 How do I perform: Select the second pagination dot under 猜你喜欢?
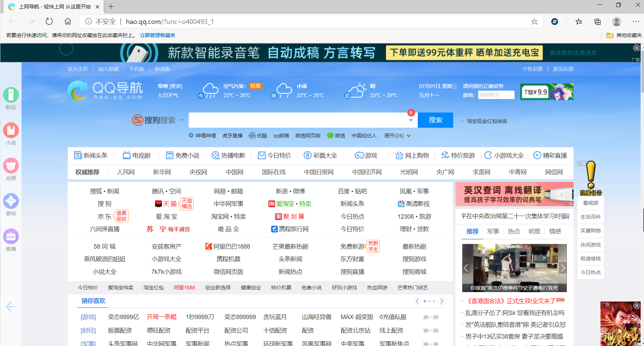429,301
